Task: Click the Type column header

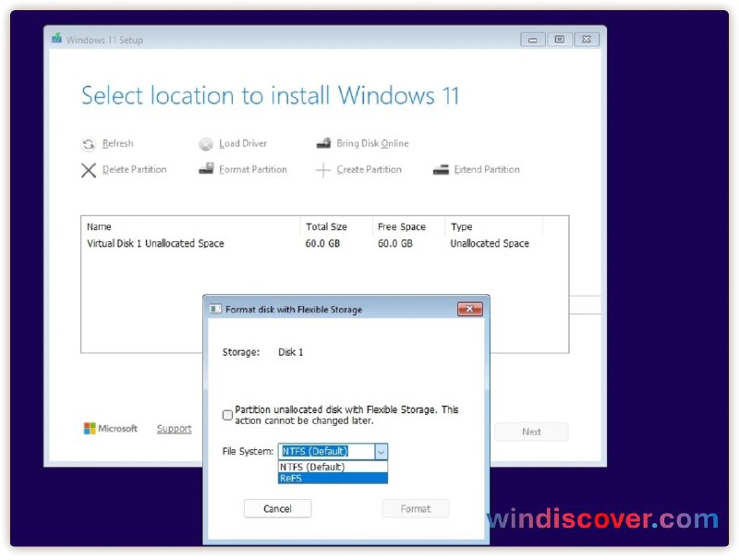Action: click(x=461, y=226)
